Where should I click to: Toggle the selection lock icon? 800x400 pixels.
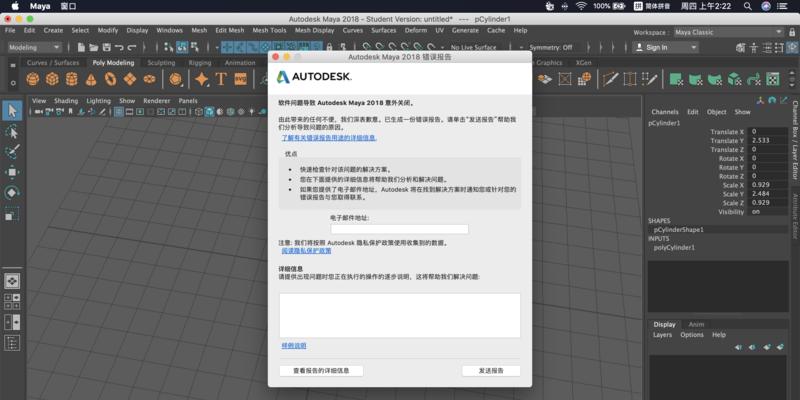click(x=330, y=47)
